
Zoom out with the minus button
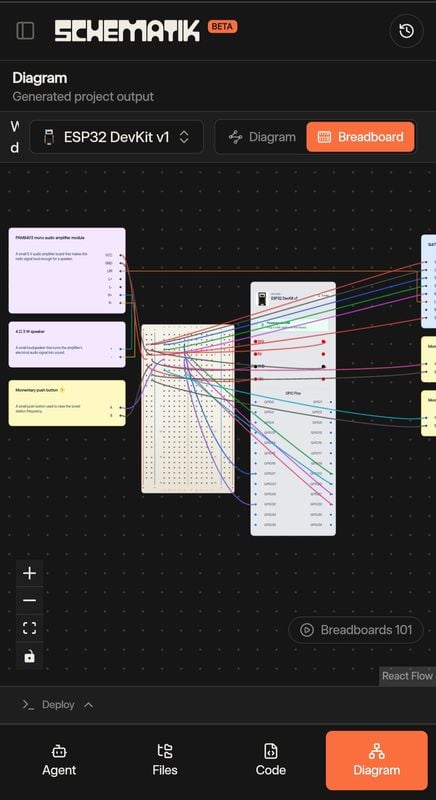click(x=30, y=601)
